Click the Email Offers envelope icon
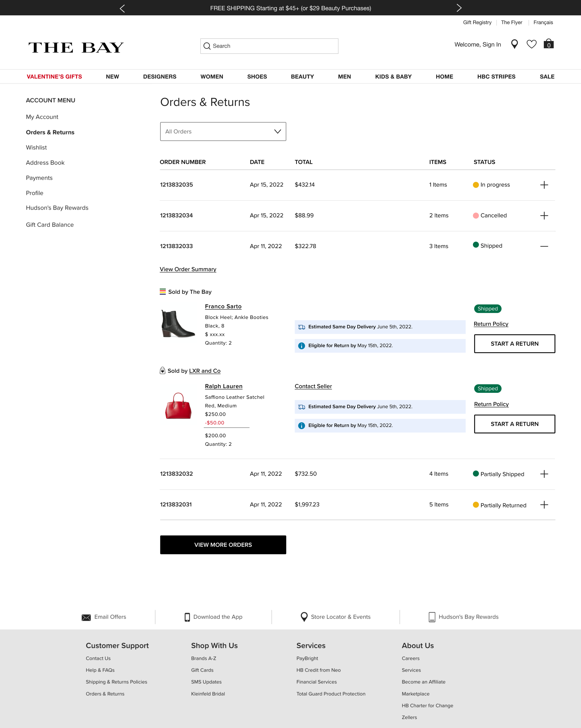Viewport: 581px width, 728px height. pyautogui.click(x=86, y=617)
